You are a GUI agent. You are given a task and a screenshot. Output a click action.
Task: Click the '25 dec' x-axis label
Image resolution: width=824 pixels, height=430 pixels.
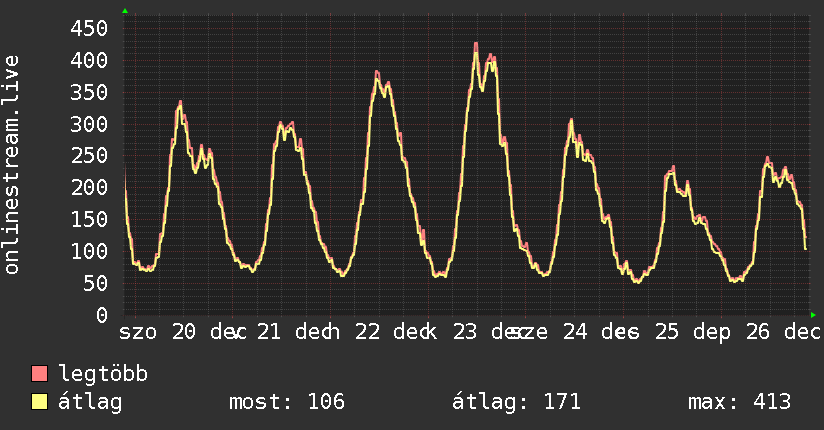click(692, 333)
